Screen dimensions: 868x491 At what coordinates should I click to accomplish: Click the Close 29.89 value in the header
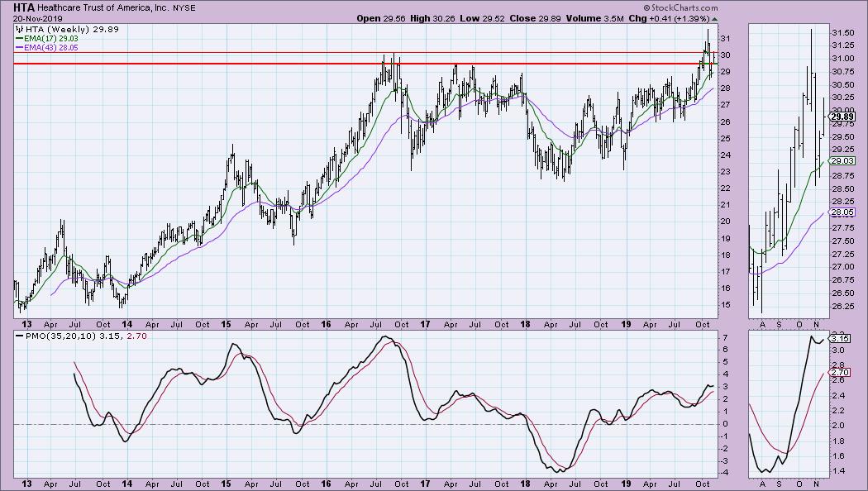click(536, 18)
